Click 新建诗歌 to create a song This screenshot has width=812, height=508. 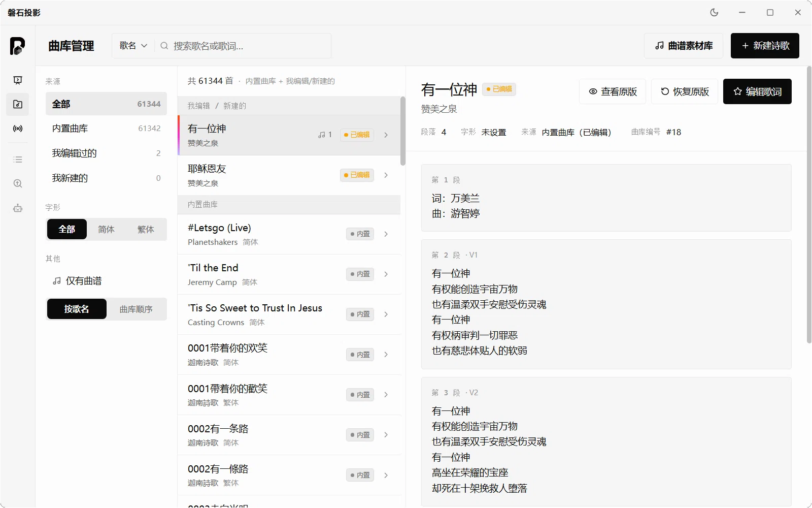click(765, 46)
